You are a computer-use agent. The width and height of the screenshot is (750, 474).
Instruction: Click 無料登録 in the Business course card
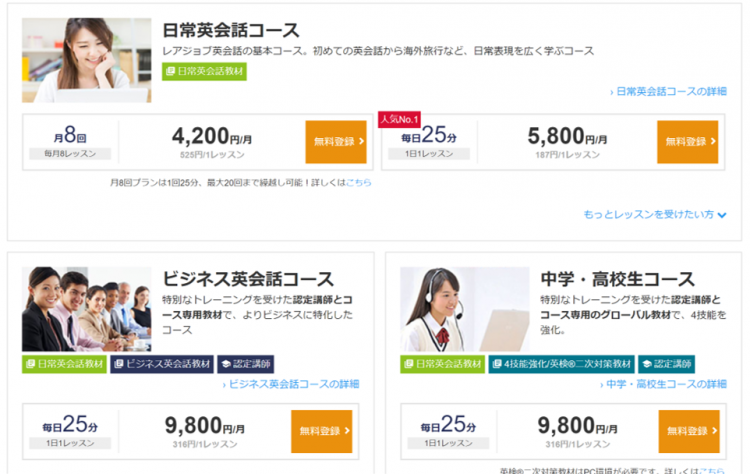(321, 431)
